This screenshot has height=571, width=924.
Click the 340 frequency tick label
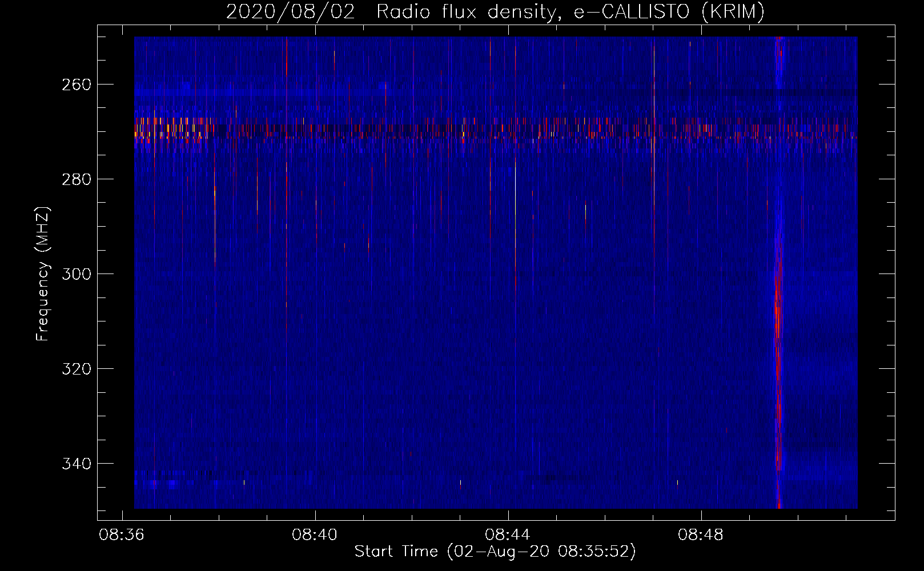tap(76, 464)
